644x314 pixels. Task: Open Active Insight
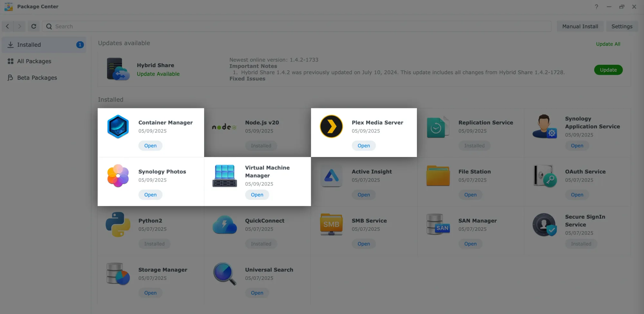(x=364, y=195)
